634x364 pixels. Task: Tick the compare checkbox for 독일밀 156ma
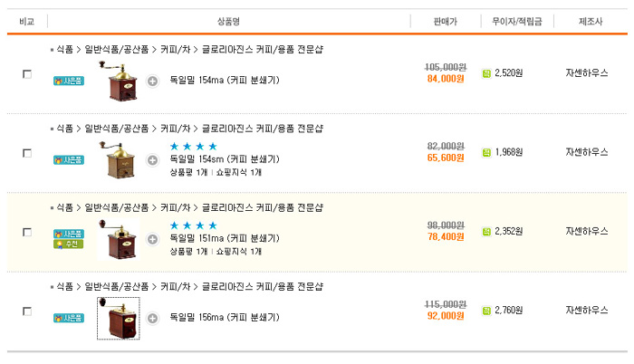coord(27,311)
